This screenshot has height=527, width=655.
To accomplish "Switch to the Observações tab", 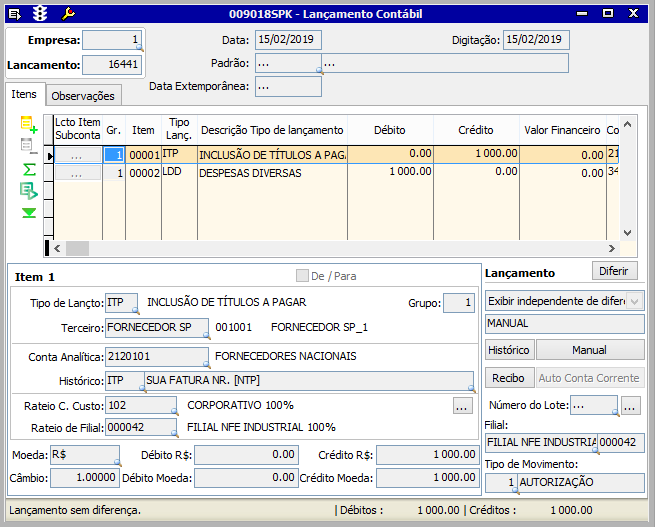I will [83, 96].
